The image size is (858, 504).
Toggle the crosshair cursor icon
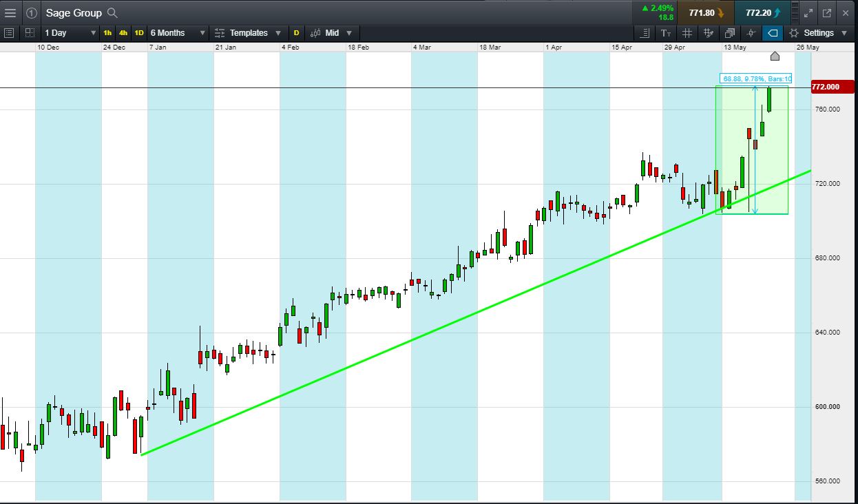pyautogui.click(x=751, y=33)
